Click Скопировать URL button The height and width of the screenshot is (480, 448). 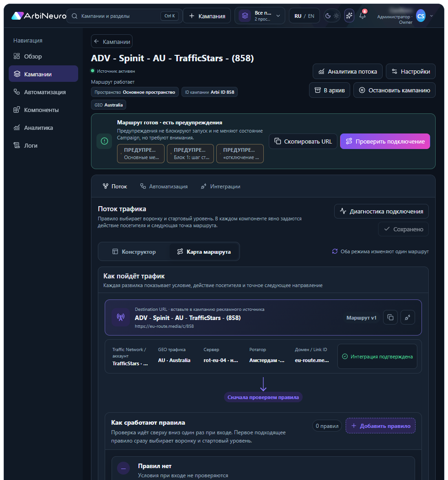click(303, 141)
